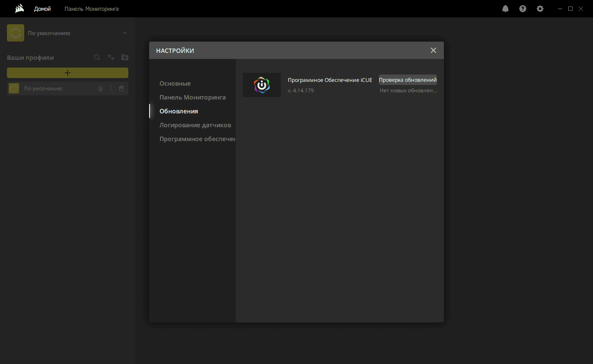
Task: Click the settings gear icon
Action: [540, 9]
